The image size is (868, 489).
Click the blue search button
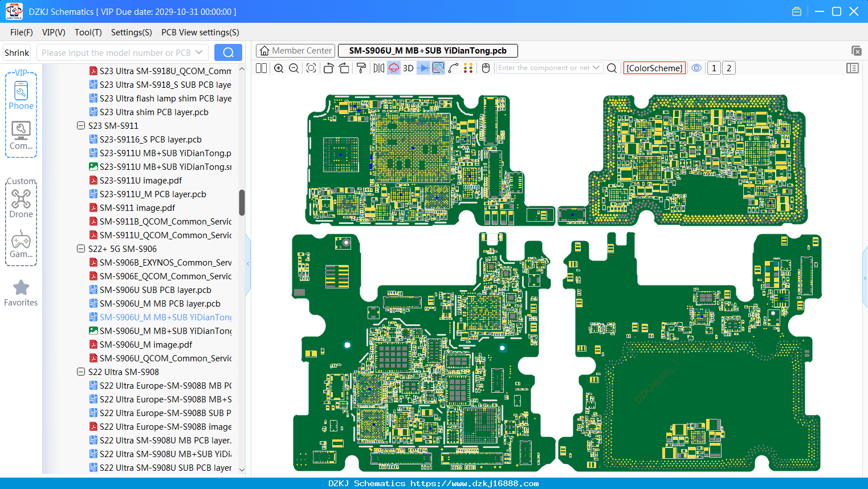[228, 52]
